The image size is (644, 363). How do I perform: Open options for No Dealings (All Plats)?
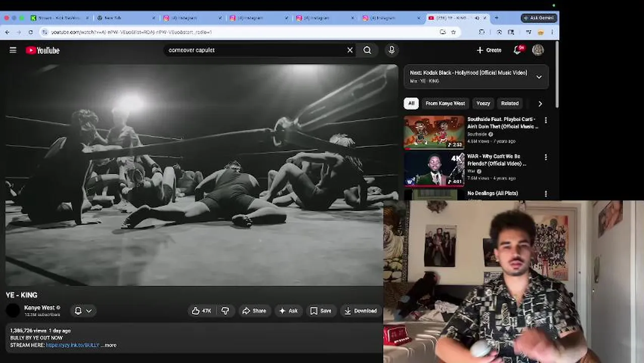(545, 194)
